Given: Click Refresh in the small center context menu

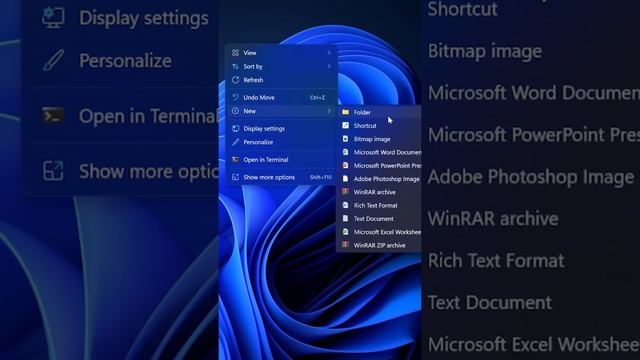Looking at the screenshot, I should point(282,80).
